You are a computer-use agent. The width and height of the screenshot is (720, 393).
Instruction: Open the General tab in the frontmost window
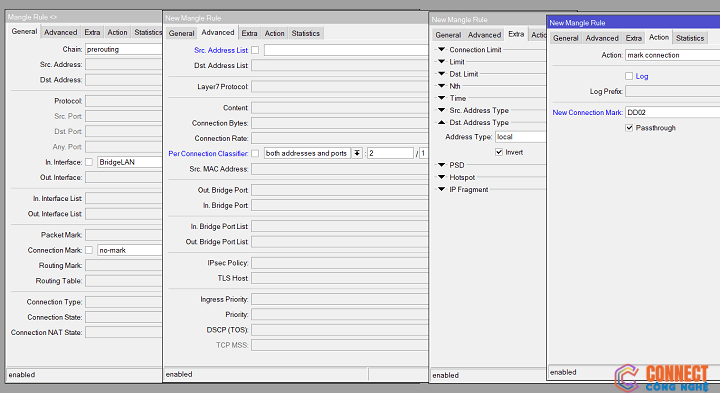(x=565, y=38)
